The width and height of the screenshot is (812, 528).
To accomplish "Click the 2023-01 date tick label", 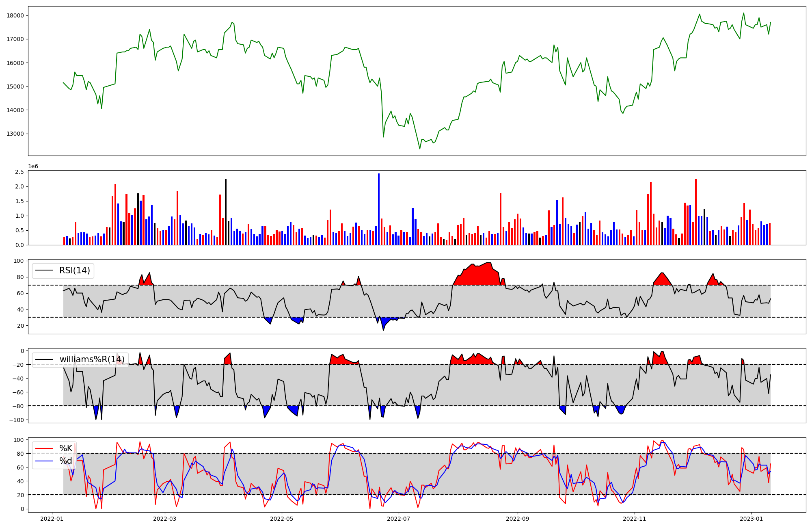I will pyautogui.click(x=752, y=519).
